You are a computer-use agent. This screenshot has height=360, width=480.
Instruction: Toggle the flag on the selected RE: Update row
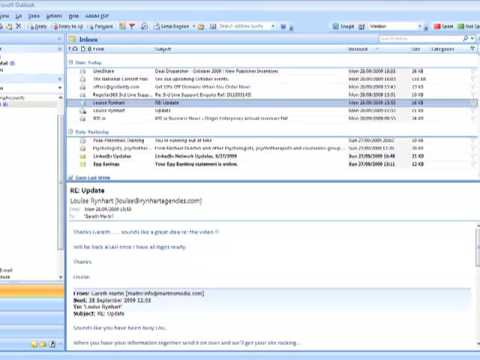(473, 103)
